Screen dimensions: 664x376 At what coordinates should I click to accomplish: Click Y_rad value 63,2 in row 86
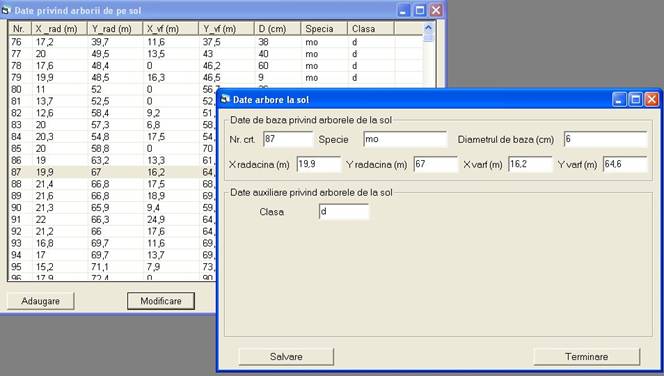[x=100, y=160]
